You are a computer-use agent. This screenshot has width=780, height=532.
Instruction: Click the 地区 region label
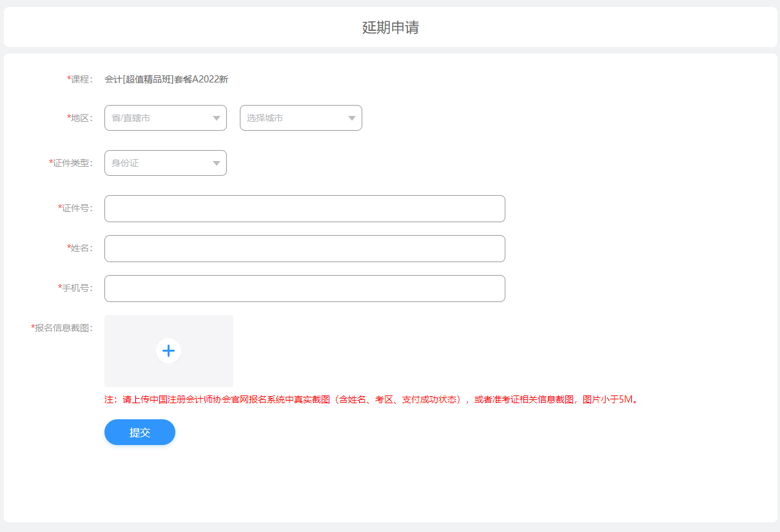tap(81, 118)
